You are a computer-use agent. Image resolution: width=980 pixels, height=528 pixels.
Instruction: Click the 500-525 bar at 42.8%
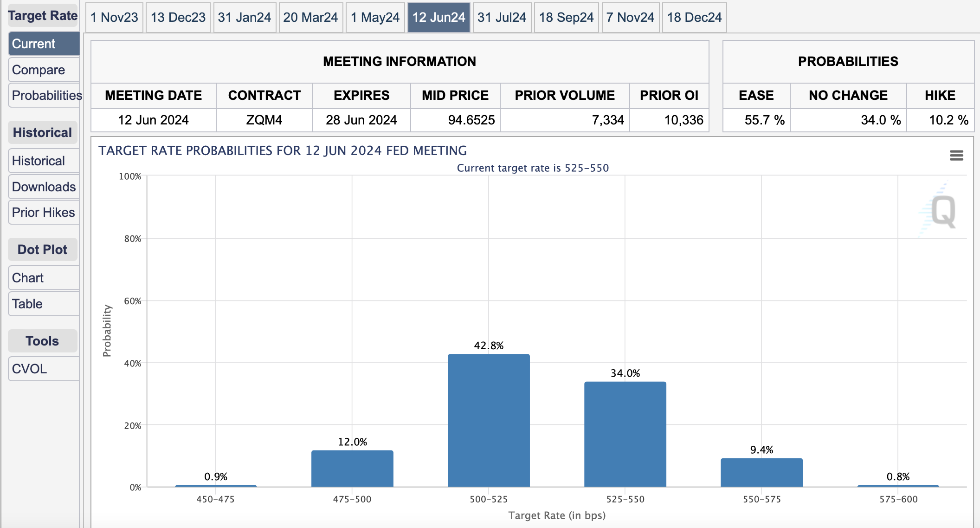(489, 420)
